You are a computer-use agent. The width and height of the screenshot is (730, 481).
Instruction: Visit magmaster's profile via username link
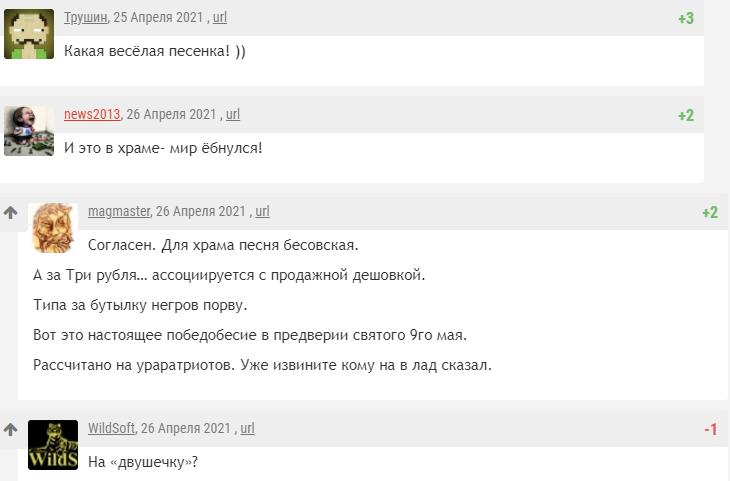(x=119, y=211)
